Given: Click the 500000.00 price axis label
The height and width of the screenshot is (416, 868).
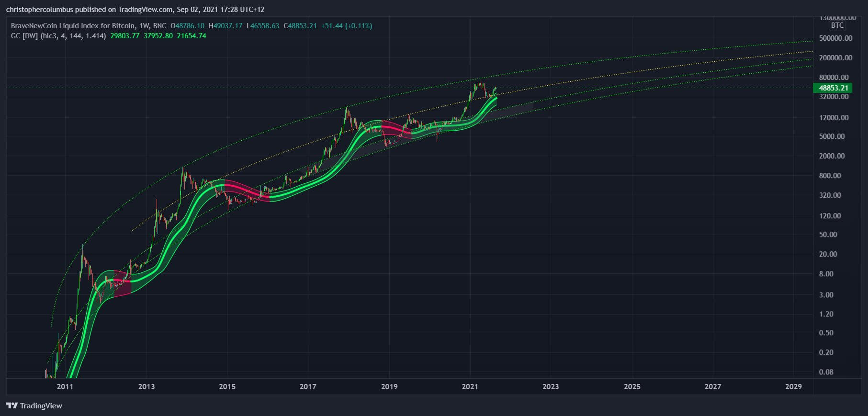Looking at the screenshot, I should (x=835, y=38).
